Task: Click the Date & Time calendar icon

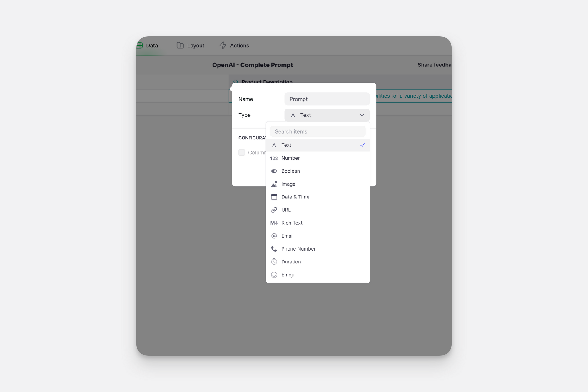Action: pos(274,197)
